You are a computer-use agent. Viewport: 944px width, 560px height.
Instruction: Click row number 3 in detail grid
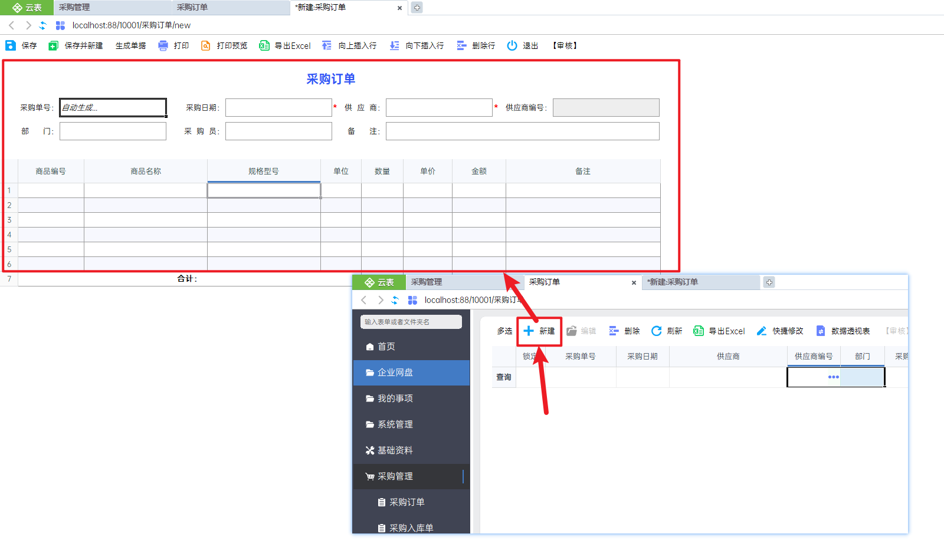coord(9,220)
